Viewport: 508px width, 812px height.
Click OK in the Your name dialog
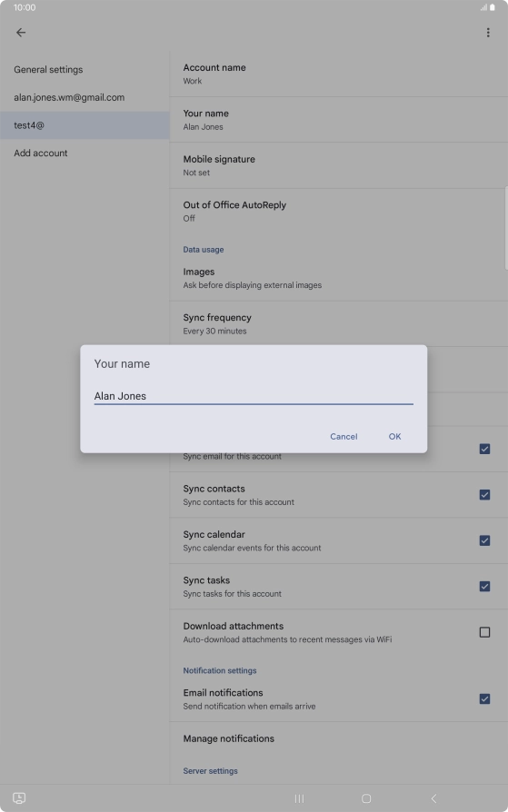[395, 437]
